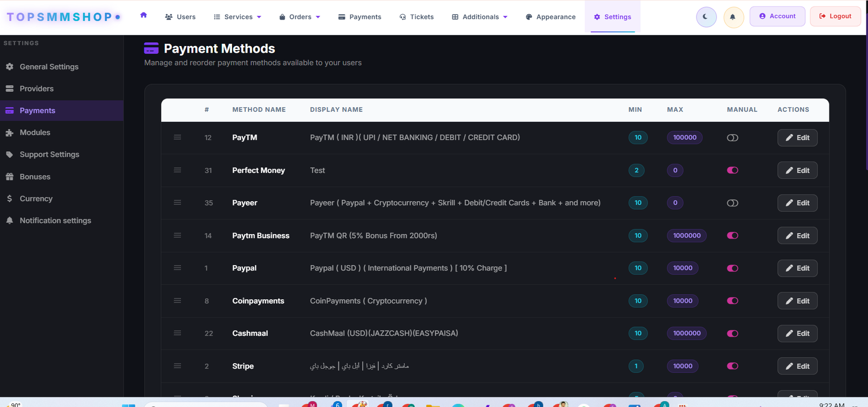
Task: Select the 'CashMaal (USD)(JAZZCASH)(EASYPAISA)' text
Action: pos(384,333)
